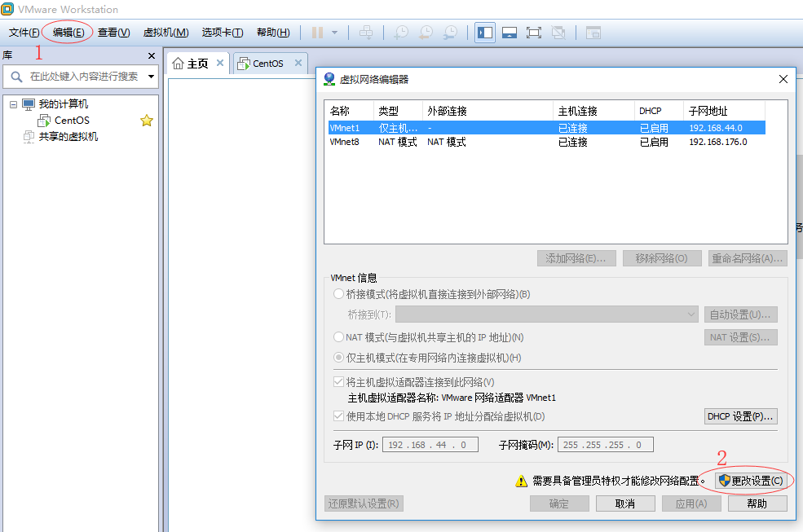
Task: Click the 还原默认设置(R) button
Action: [364, 503]
